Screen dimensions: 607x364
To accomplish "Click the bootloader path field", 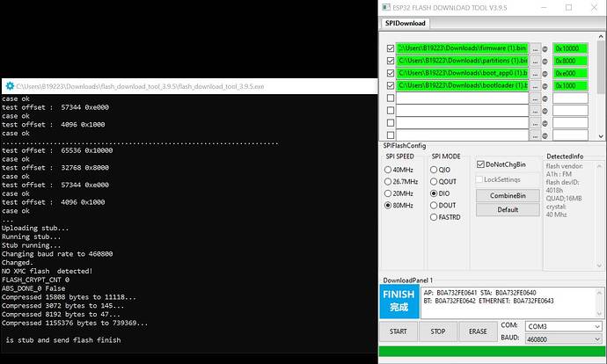I will click(462, 85).
